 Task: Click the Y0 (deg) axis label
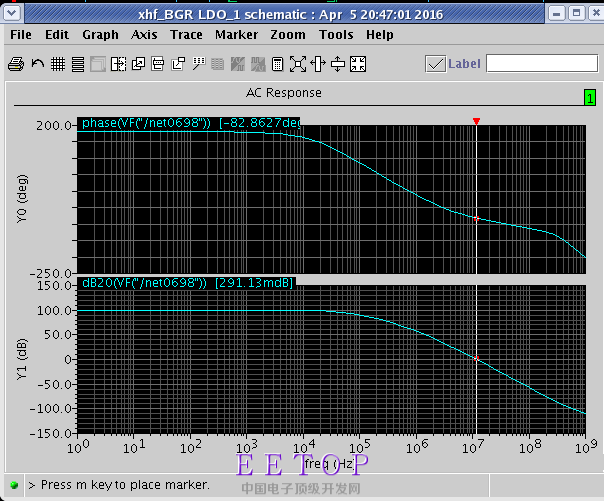tap(22, 199)
